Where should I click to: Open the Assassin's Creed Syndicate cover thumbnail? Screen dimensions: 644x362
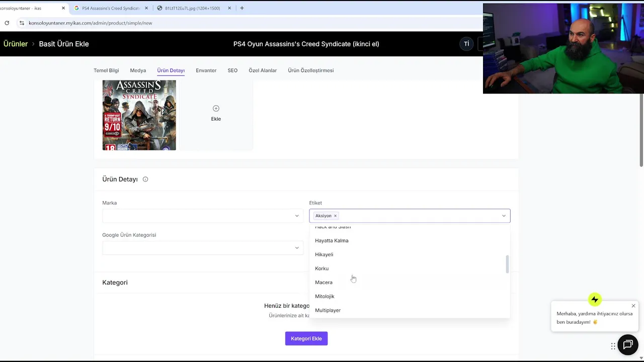point(139,115)
